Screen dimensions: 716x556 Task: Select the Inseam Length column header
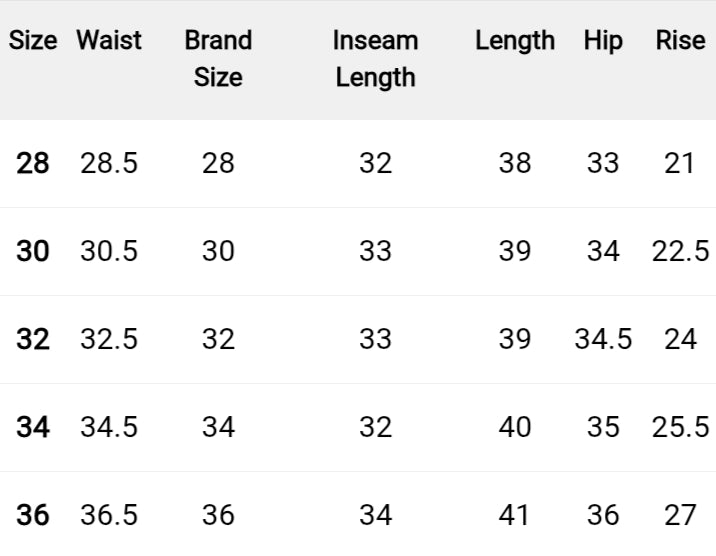375,59
